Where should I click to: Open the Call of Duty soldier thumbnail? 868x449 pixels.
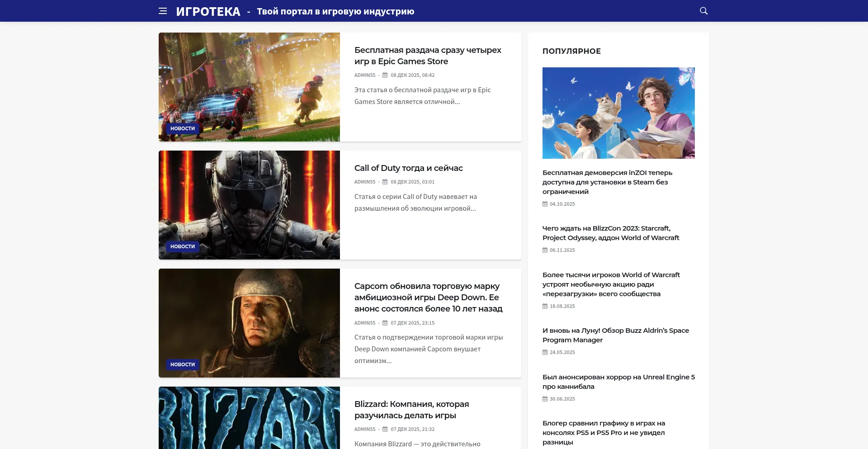click(249, 205)
